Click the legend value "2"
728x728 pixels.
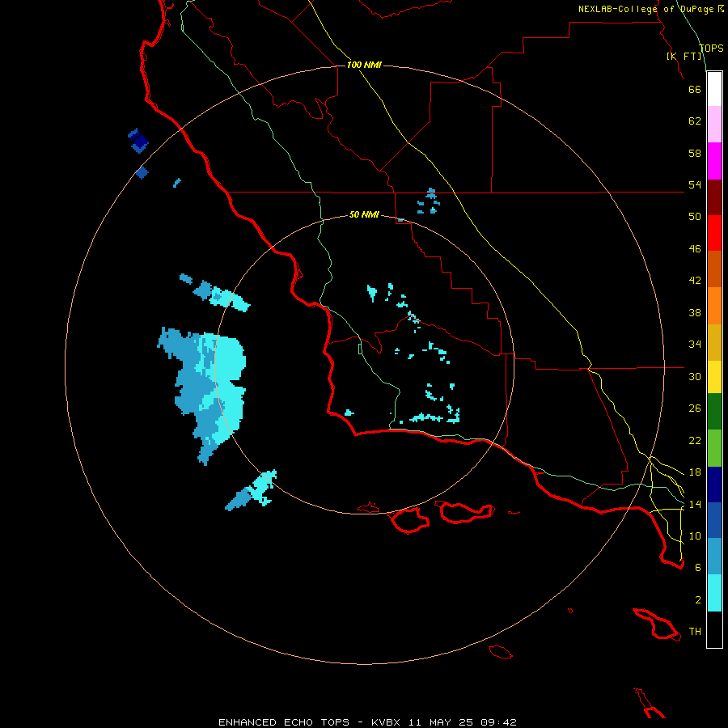coord(698,599)
